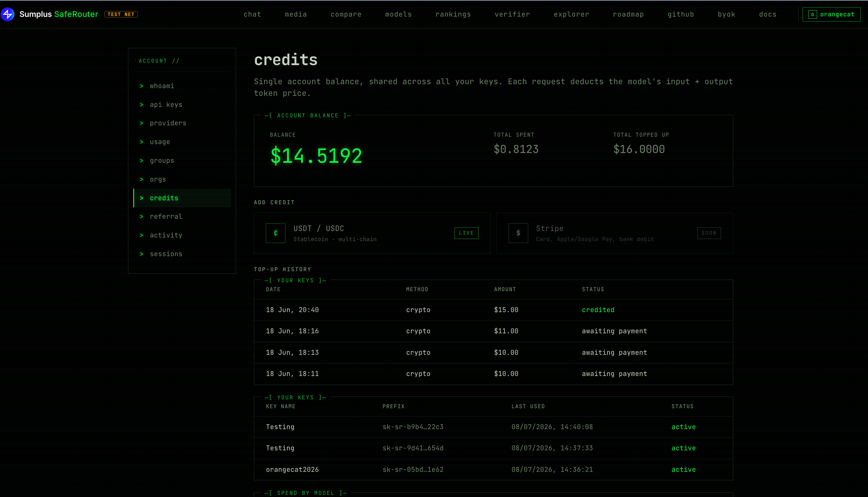868x497 pixels.
Task: Click the key prefix sk-sr-9d41…654d
Action: click(x=413, y=448)
